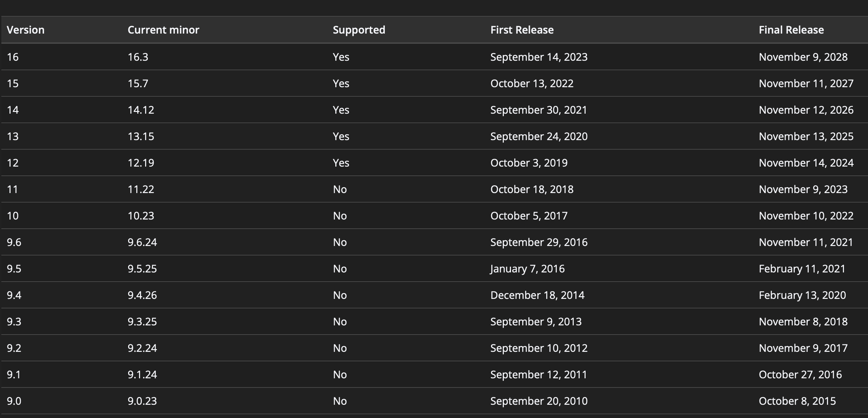Click the First Release column header
Viewport: 868px width, 418px height.
pyautogui.click(x=522, y=30)
